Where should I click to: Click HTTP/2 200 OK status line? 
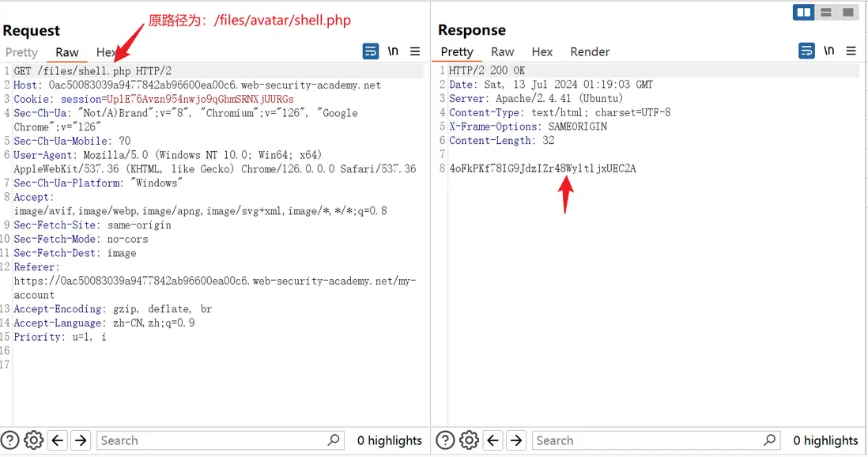point(487,70)
